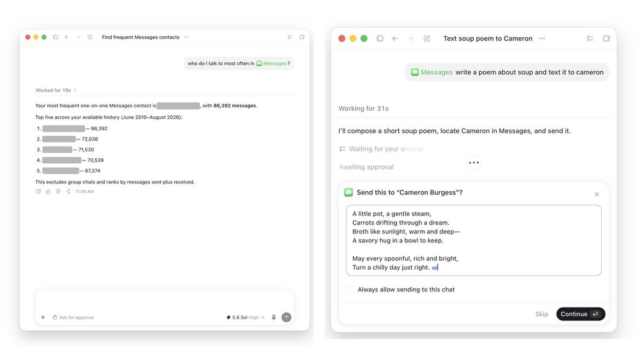Enable 'Always allow sending to this chat'
Image resolution: width=644 pixels, height=362 pixels.
click(350, 290)
